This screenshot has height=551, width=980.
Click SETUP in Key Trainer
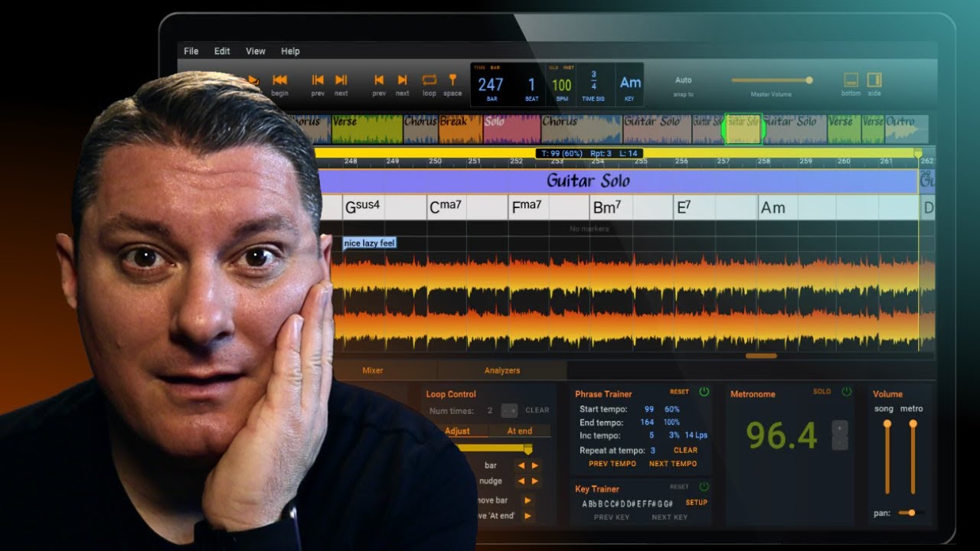[697, 503]
